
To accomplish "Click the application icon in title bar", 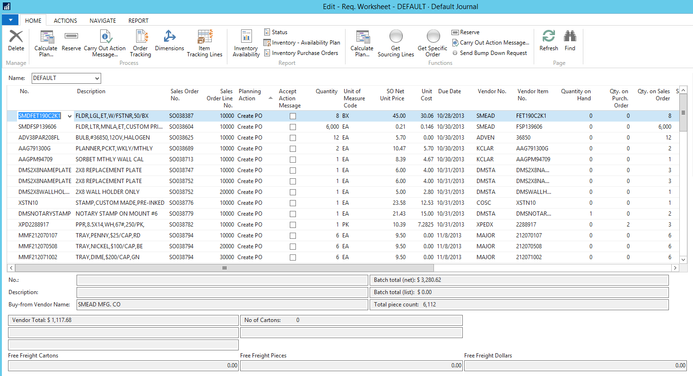I will click(x=7, y=7).
